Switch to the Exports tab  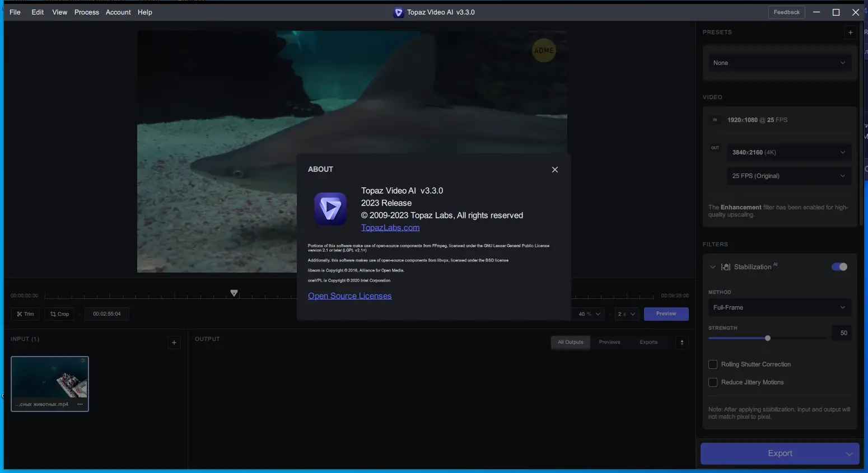[648, 343]
